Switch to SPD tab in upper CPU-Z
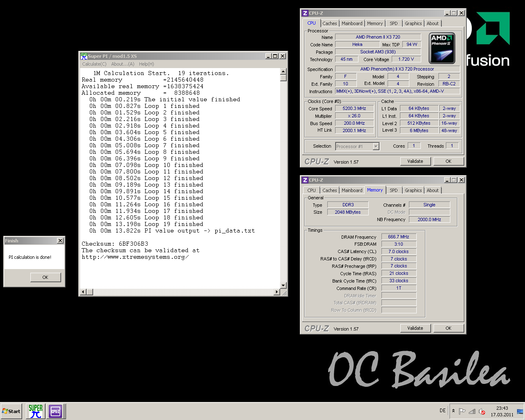Viewport: 525px width, 420px height. [394, 23]
